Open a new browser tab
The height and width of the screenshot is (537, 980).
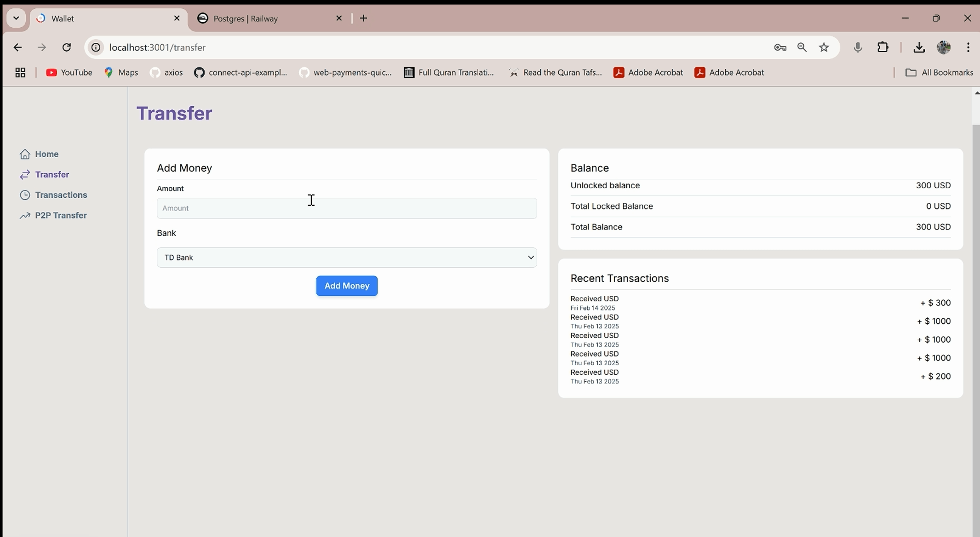tap(363, 18)
